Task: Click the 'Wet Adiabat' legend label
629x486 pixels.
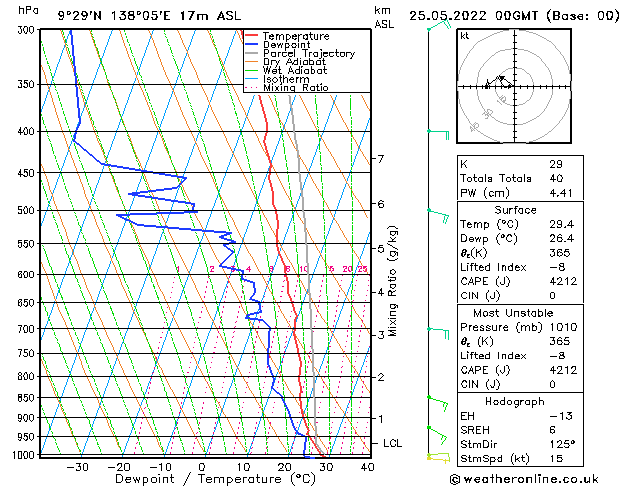Action: [x=295, y=70]
